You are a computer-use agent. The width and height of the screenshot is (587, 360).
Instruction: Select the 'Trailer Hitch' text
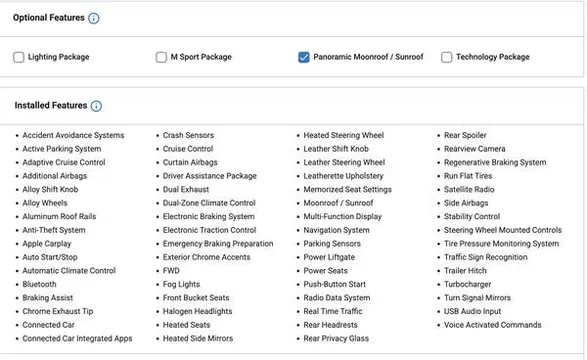coord(465,271)
